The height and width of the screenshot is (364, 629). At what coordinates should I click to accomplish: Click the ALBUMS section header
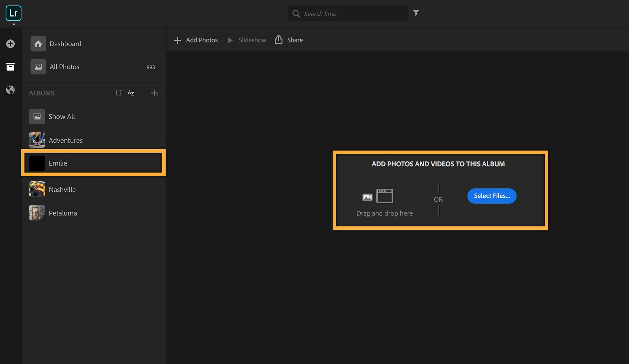(x=42, y=93)
